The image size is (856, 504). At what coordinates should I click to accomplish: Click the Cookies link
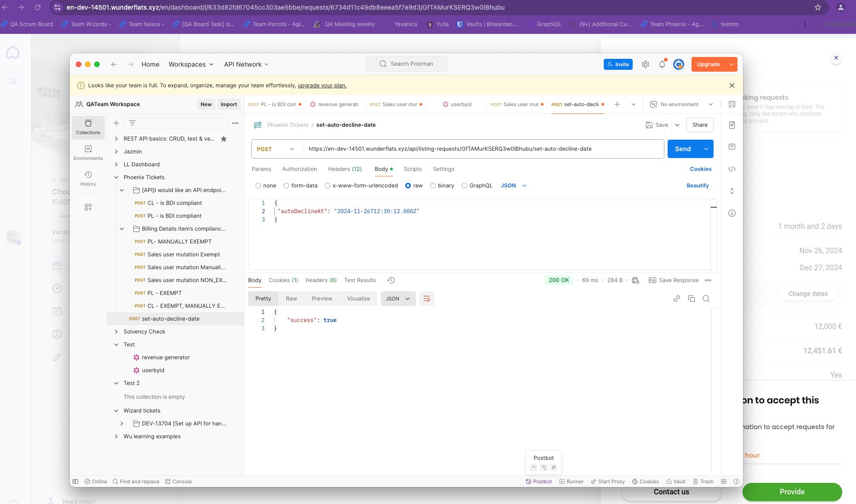coord(701,169)
